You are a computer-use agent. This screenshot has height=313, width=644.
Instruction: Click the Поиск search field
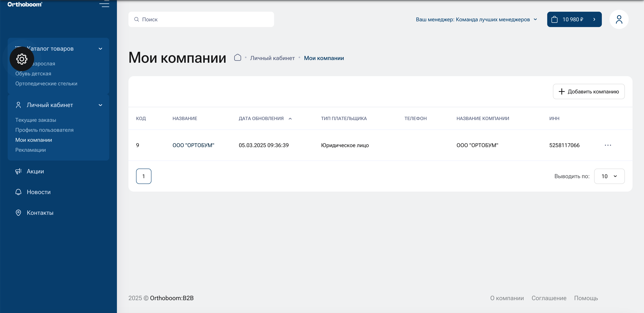pos(201,19)
